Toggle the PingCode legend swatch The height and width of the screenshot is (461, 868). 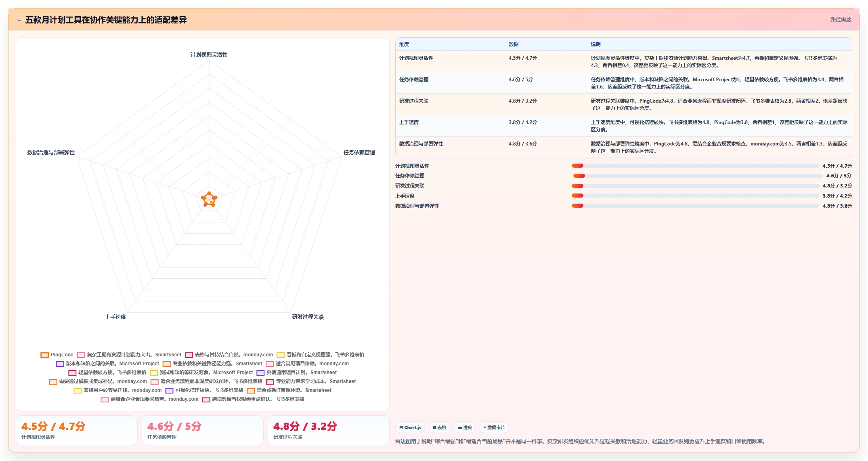45,355
